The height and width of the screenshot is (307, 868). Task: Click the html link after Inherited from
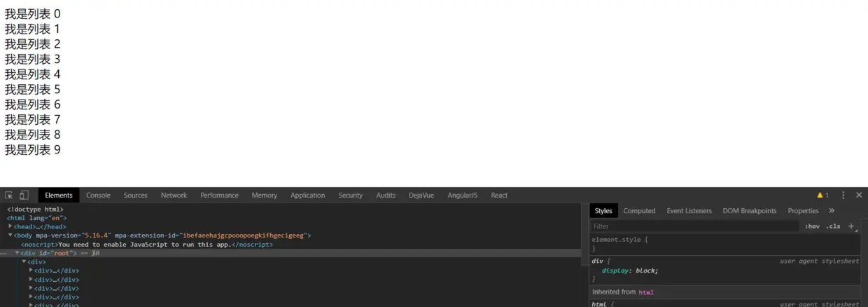click(646, 292)
